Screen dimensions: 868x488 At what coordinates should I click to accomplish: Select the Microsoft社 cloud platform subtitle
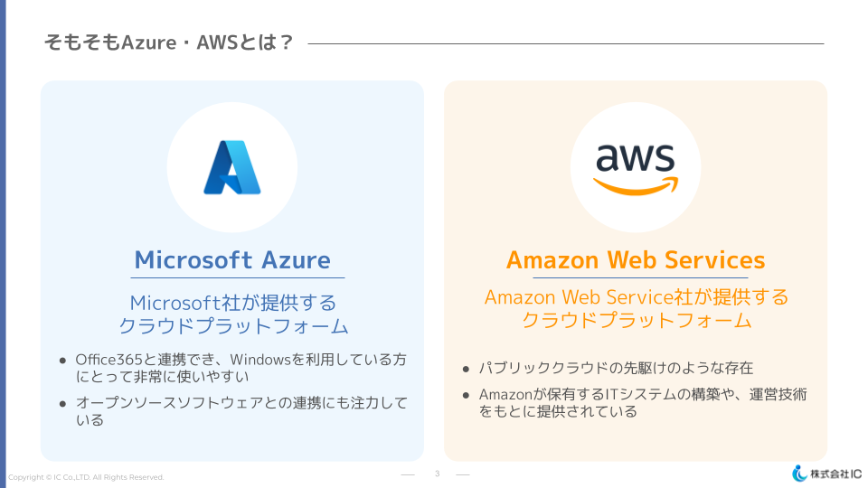(x=232, y=314)
